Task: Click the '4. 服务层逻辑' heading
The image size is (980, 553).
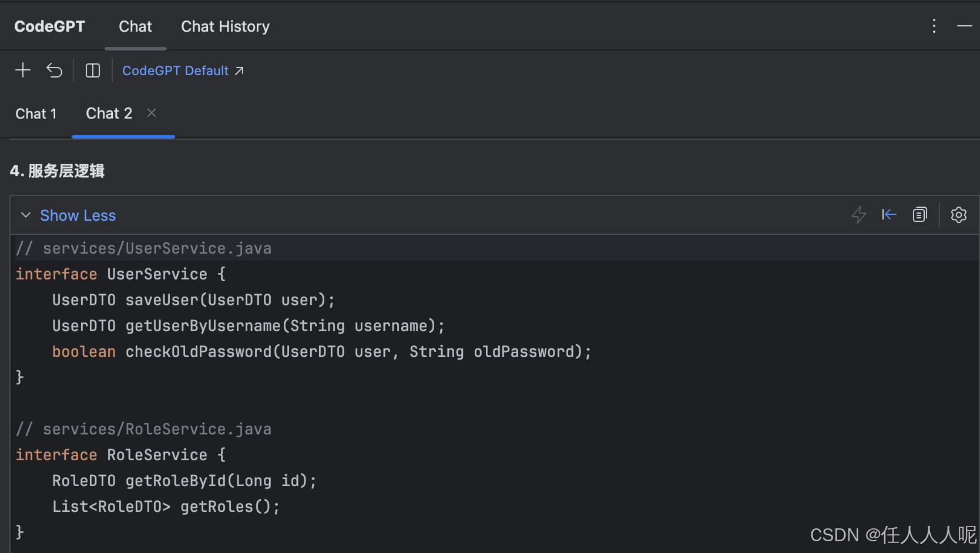Action: pyautogui.click(x=57, y=171)
